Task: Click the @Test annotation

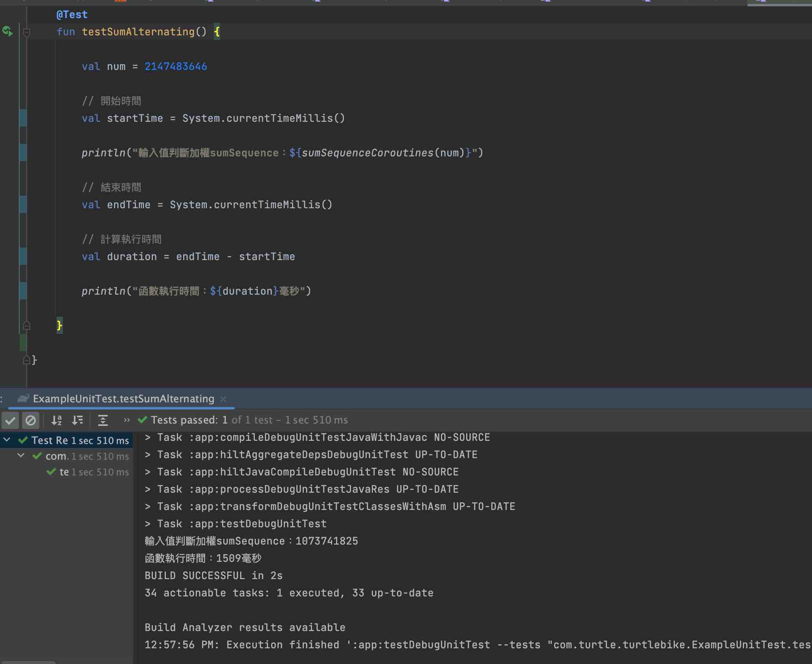Action: tap(72, 15)
